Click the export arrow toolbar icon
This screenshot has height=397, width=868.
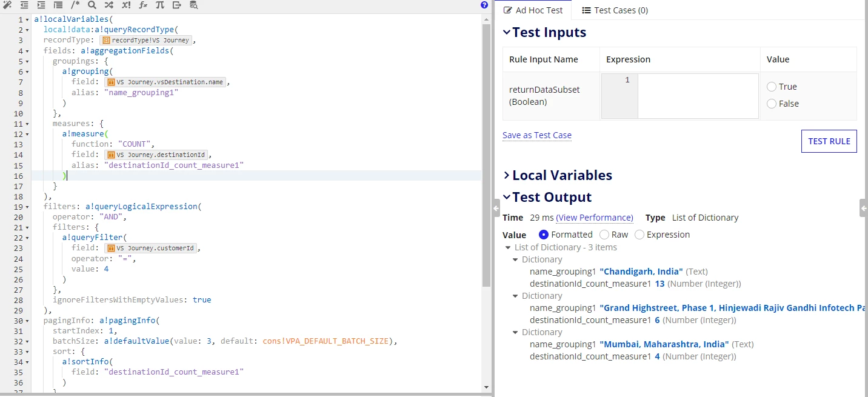[x=176, y=5]
